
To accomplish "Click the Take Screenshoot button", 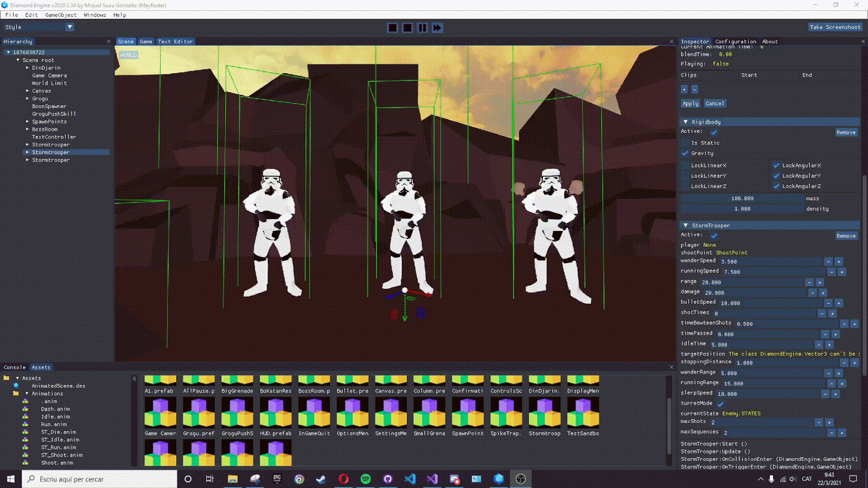I will coord(835,27).
